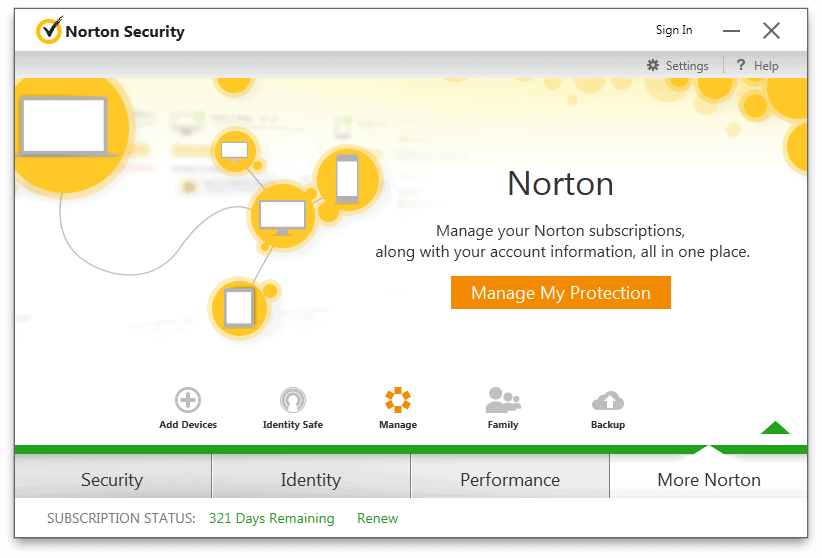Viewport: 822px width, 558px height.
Task: Open Settings via gear icon
Action: pos(653,65)
